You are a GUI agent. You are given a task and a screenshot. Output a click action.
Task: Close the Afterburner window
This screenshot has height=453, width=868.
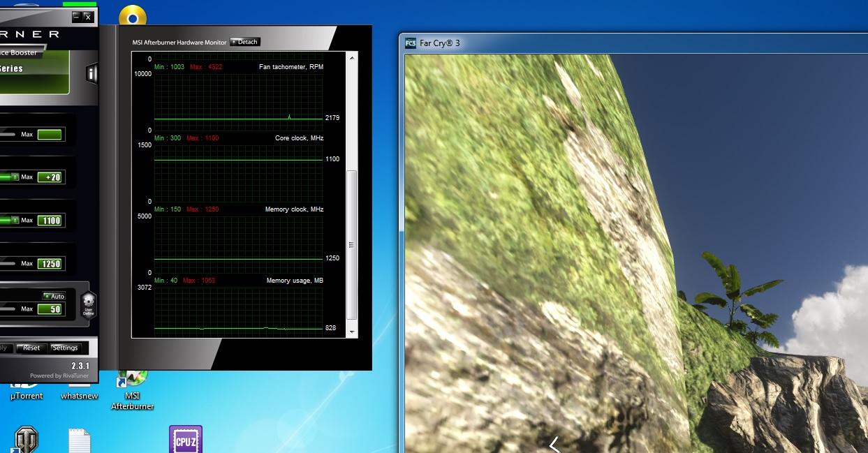[87, 16]
